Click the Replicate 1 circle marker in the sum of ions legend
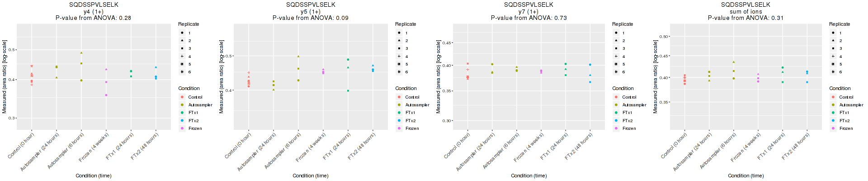 (833, 33)
